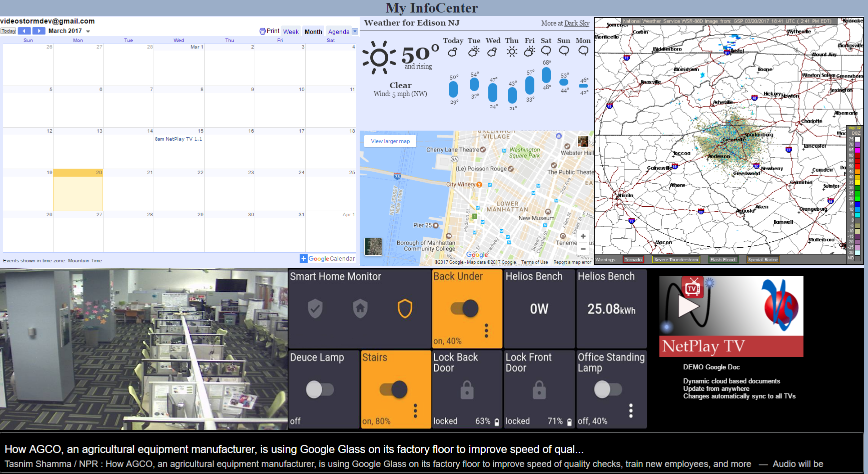The height and width of the screenshot is (474, 868).
Task: Select Today's forecast icon
Action: (453, 52)
